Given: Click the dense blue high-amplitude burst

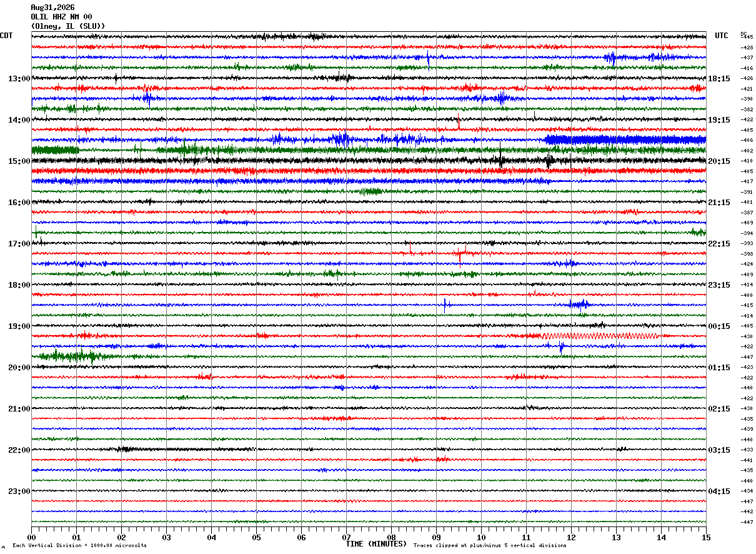Looking at the screenshot, I should (x=625, y=139).
